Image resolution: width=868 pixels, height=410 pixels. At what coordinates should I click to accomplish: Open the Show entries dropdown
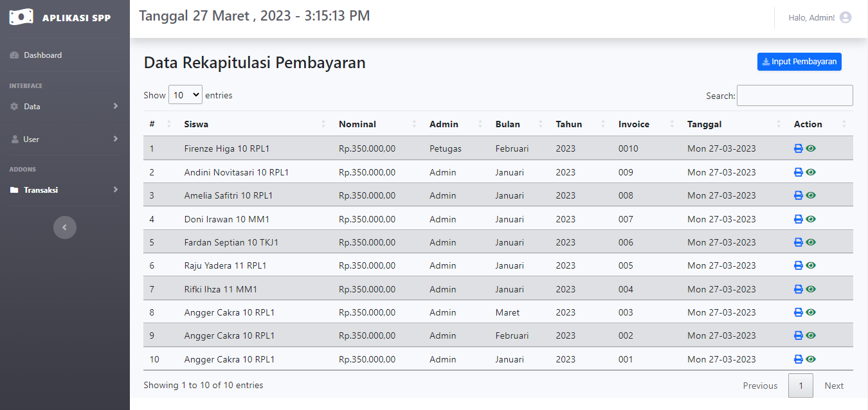click(185, 94)
